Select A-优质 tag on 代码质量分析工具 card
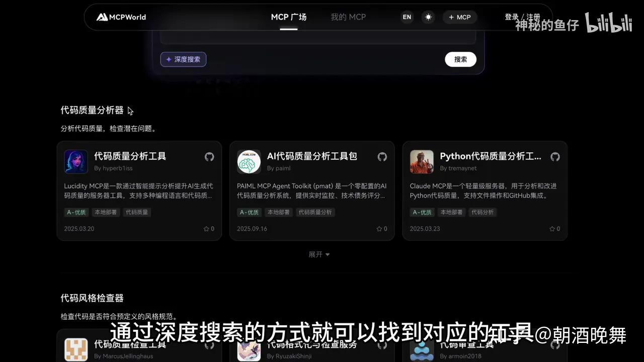 (x=76, y=212)
